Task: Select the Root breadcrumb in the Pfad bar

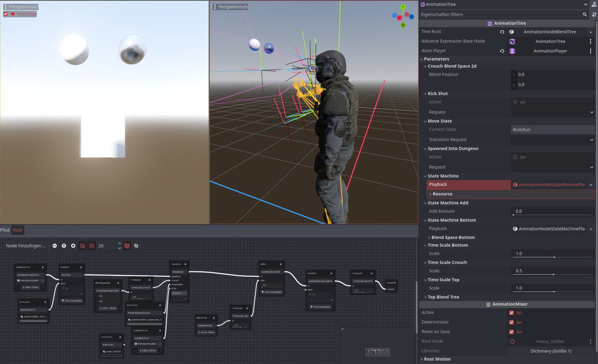Action: click(17, 230)
